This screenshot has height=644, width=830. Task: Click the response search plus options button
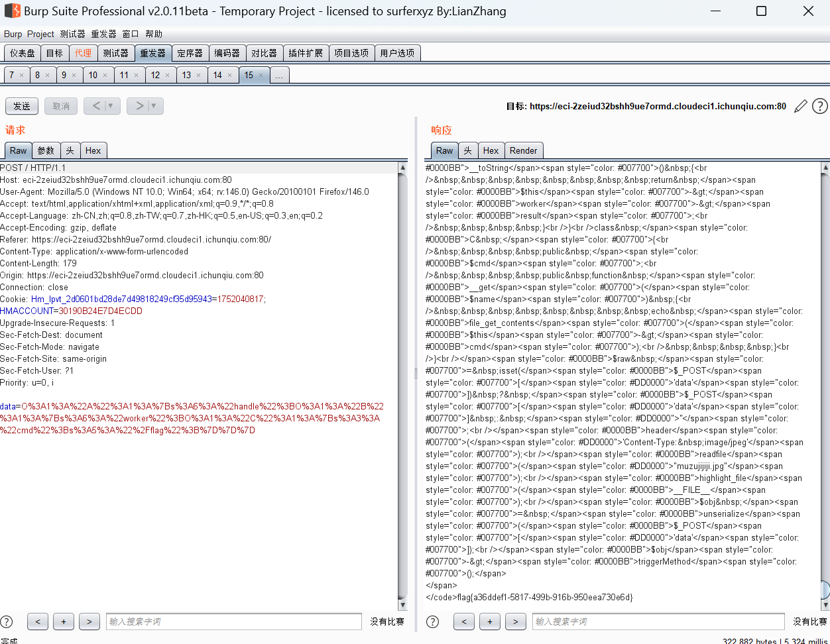pyautogui.click(x=490, y=621)
